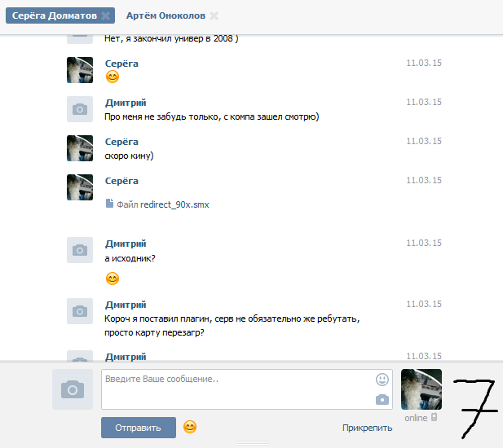Open the Прикрепить attachment link
This screenshot has width=503, height=448.
[368, 428]
